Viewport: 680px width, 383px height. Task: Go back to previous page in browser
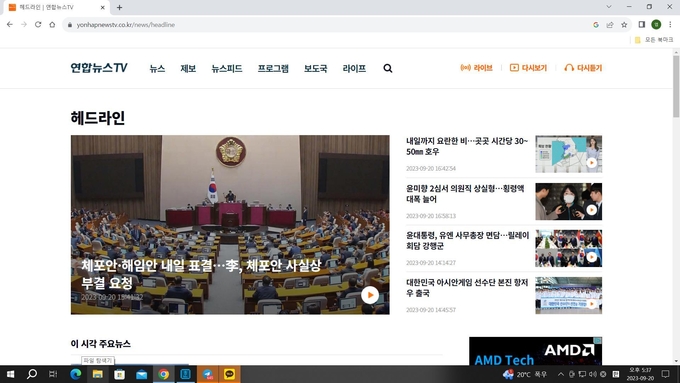pos(10,25)
